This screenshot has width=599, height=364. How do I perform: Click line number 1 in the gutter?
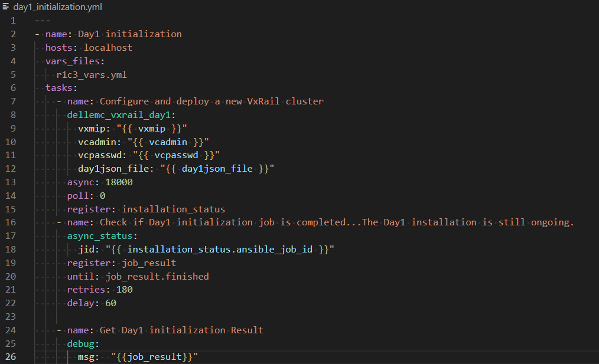pyautogui.click(x=13, y=21)
